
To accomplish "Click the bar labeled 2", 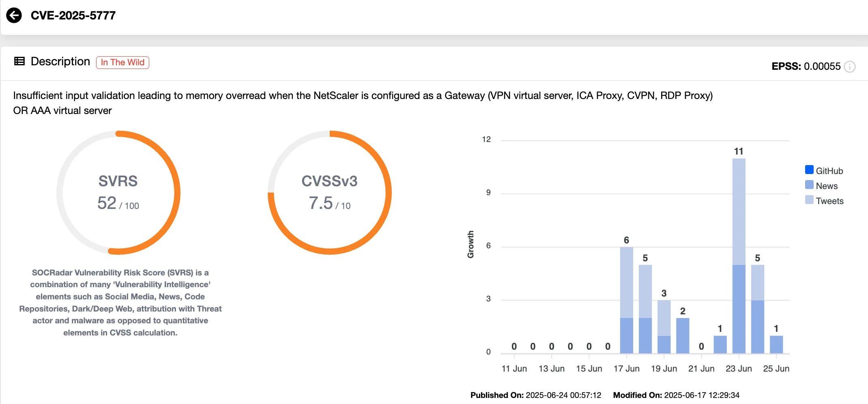I will [683, 336].
